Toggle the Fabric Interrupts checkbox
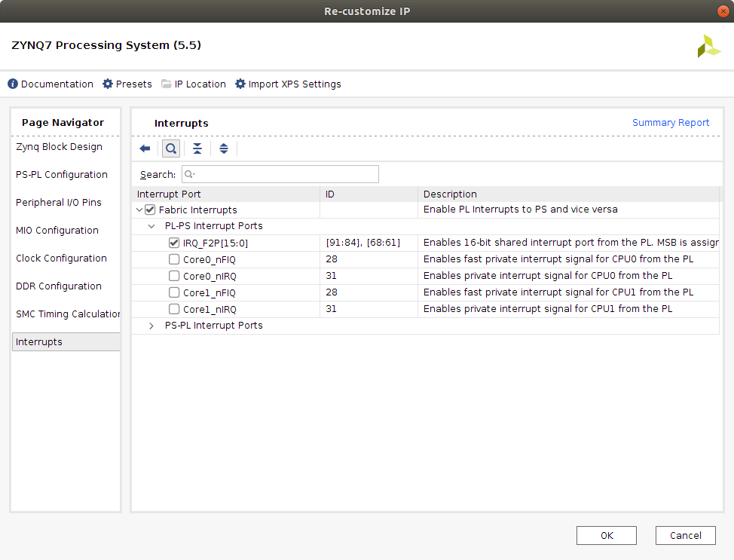The height and width of the screenshot is (560, 734). [150, 210]
